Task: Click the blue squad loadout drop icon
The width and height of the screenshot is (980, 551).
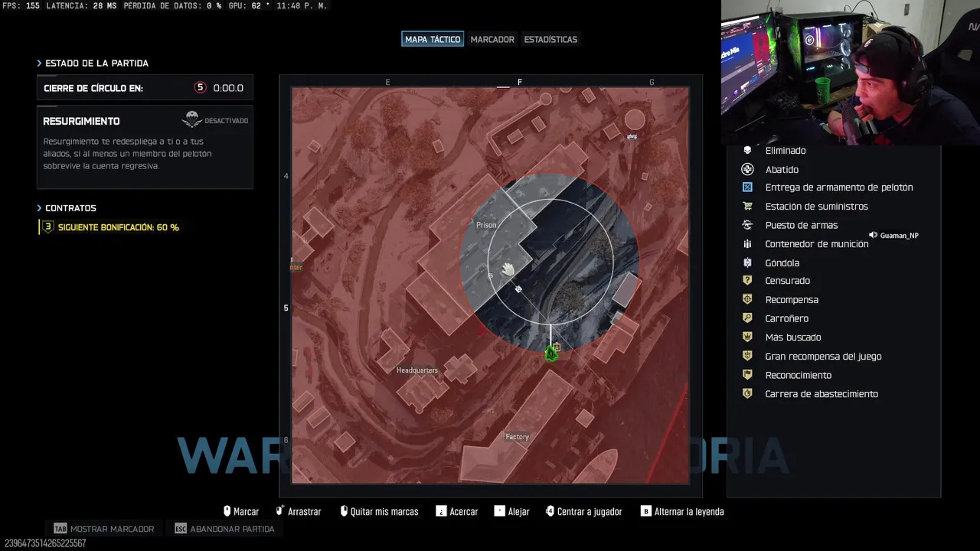Action: [x=747, y=187]
